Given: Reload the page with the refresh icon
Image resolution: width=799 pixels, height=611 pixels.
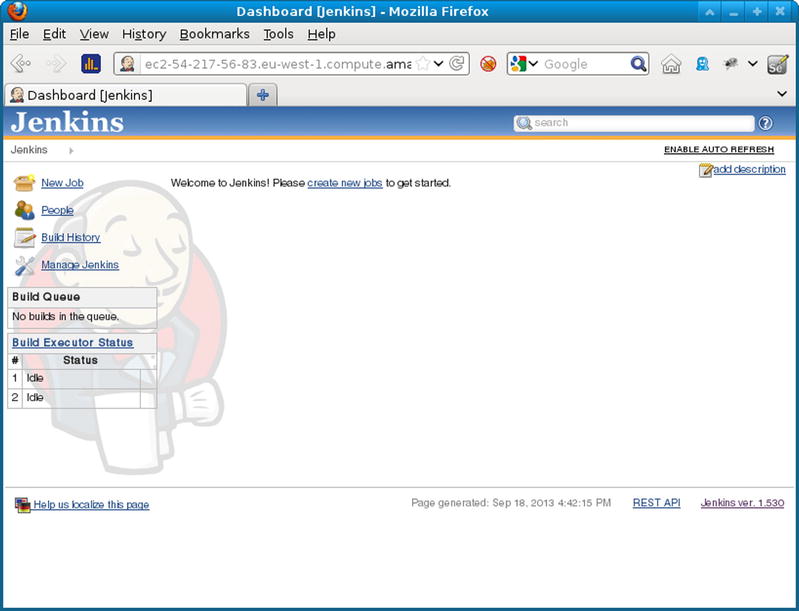Looking at the screenshot, I should [457, 64].
